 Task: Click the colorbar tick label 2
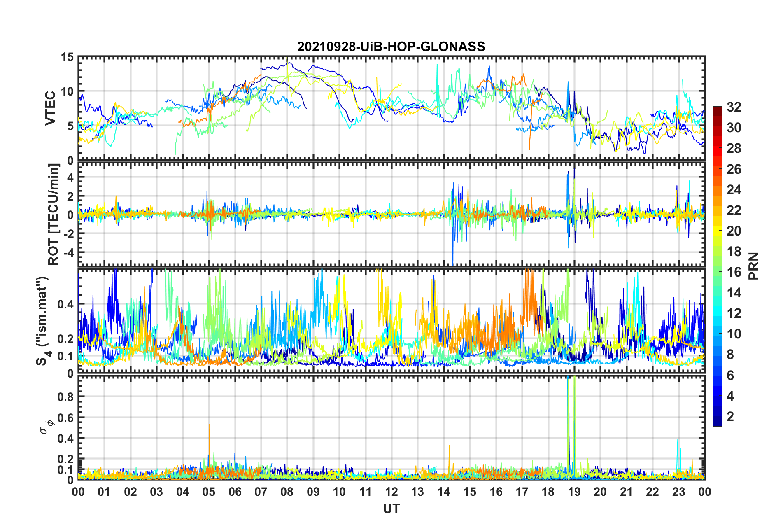730,417
